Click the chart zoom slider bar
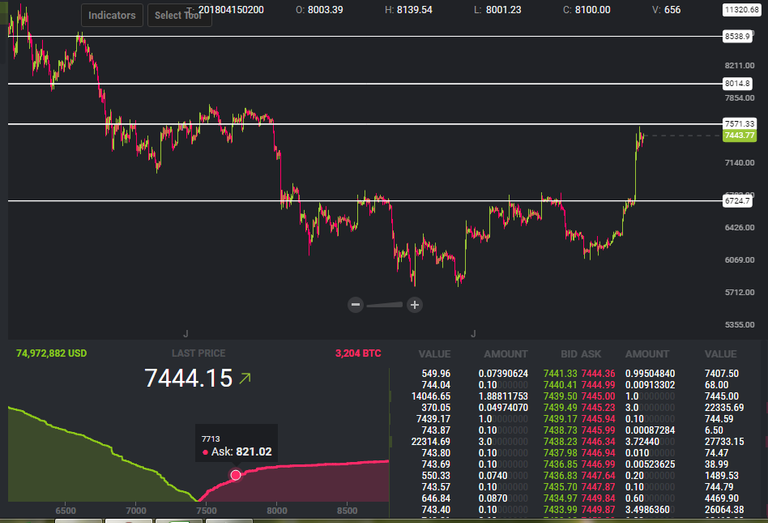The width and height of the screenshot is (768, 523). [x=384, y=305]
